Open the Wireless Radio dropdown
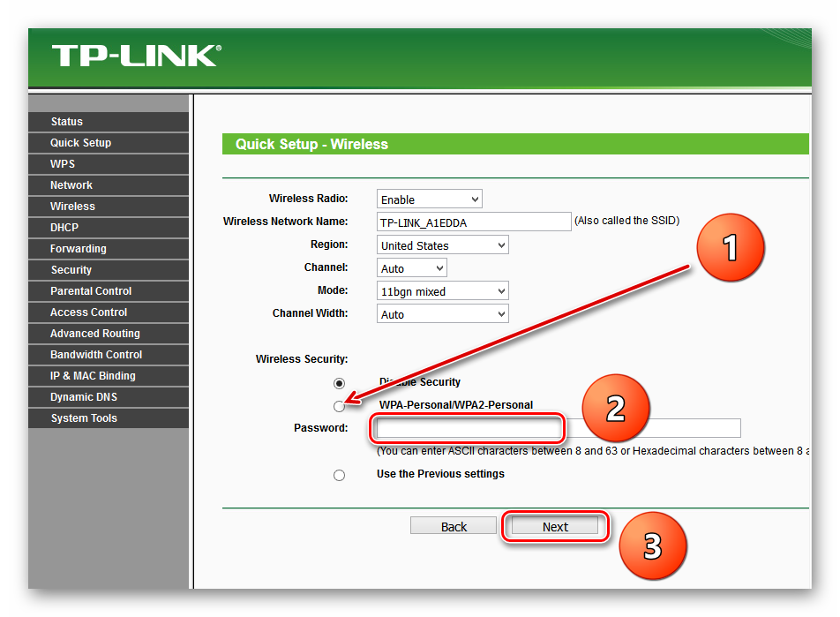 tap(429, 199)
